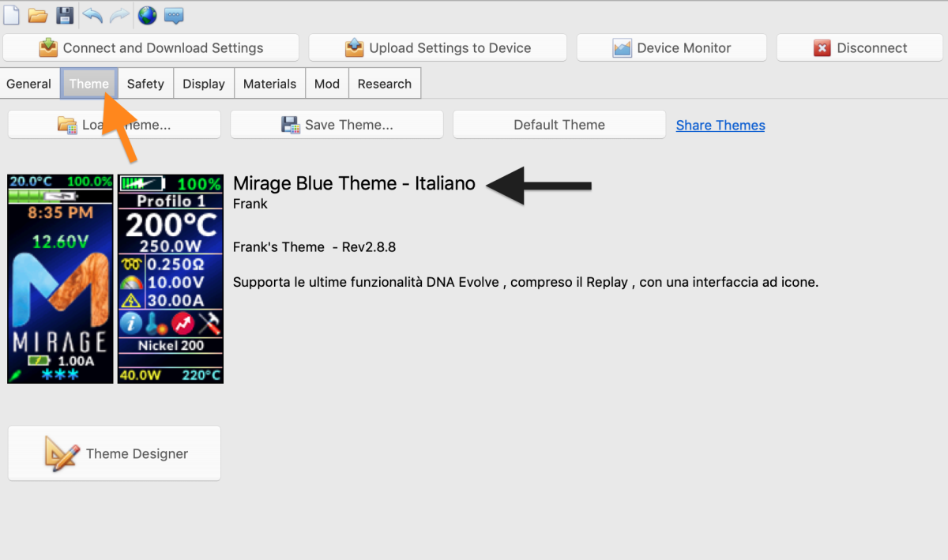
Task: Switch to the Display tab
Action: pyautogui.click(x=204, y=84)
